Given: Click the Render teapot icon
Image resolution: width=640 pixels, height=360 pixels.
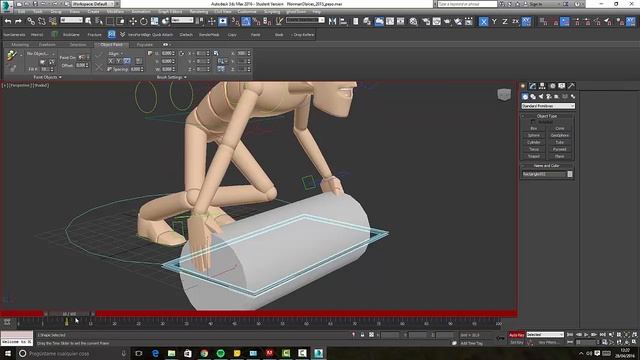Looking at the screenshot, I should (447, 21).
